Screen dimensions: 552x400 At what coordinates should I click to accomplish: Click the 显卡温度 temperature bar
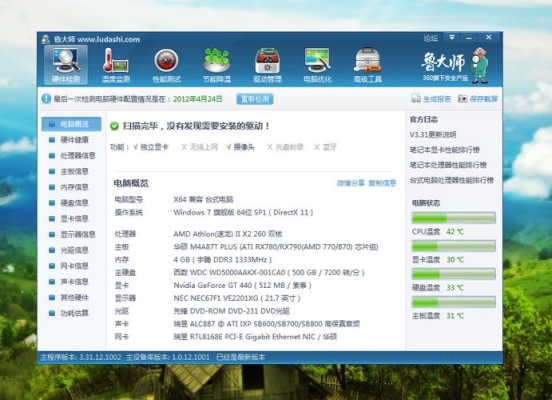point(453,246)
